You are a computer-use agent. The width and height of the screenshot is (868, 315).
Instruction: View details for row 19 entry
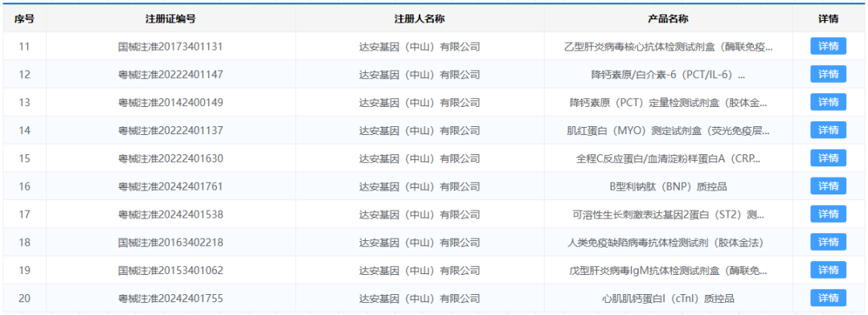point(828,270)
